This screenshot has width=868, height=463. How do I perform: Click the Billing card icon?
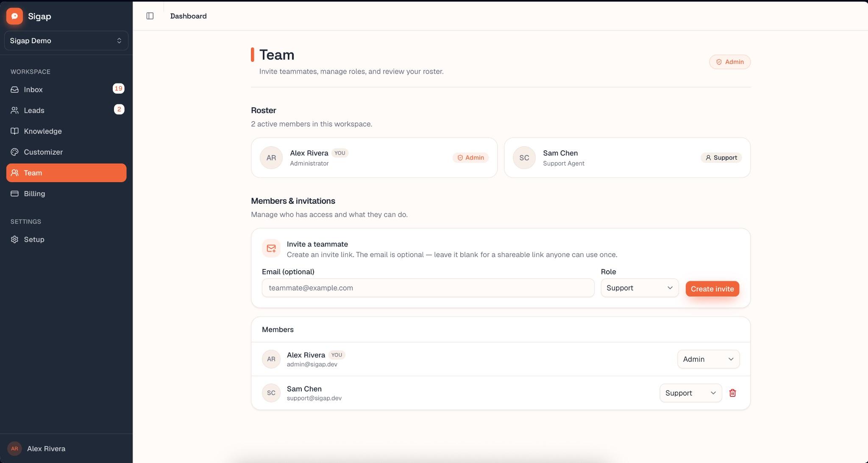pyautogui.click(x=15, y=194)
